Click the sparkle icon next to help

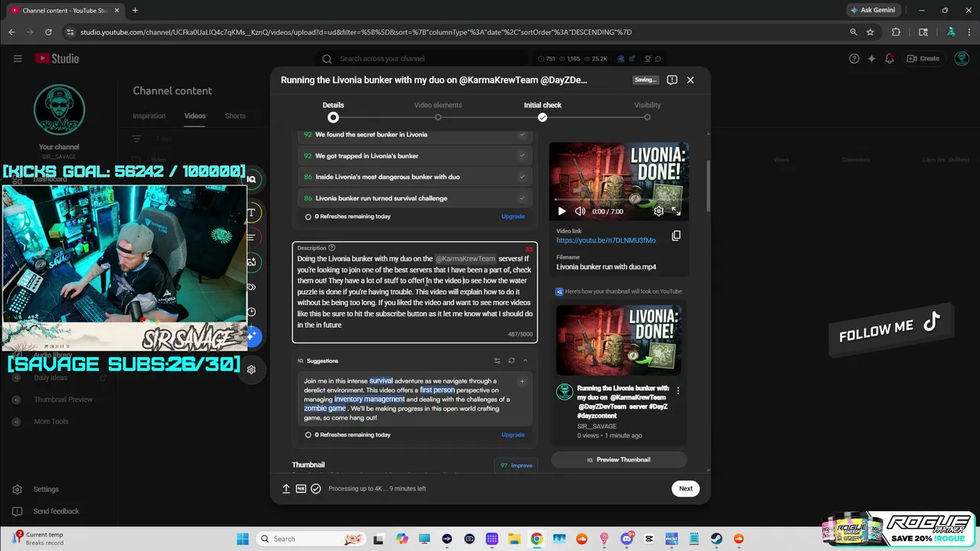coord(871,58)
